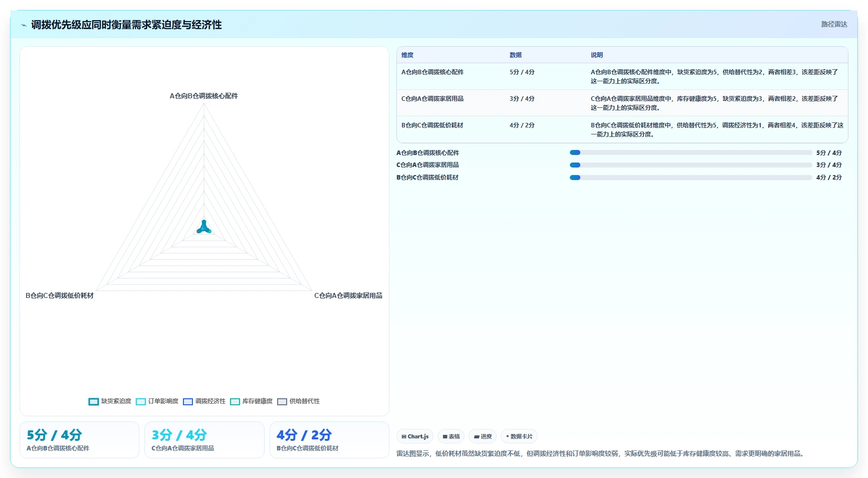Toggle the 订单影响度 legend item
The height and width of the screenshot is (478, 868).
click(x=157, y=401)
